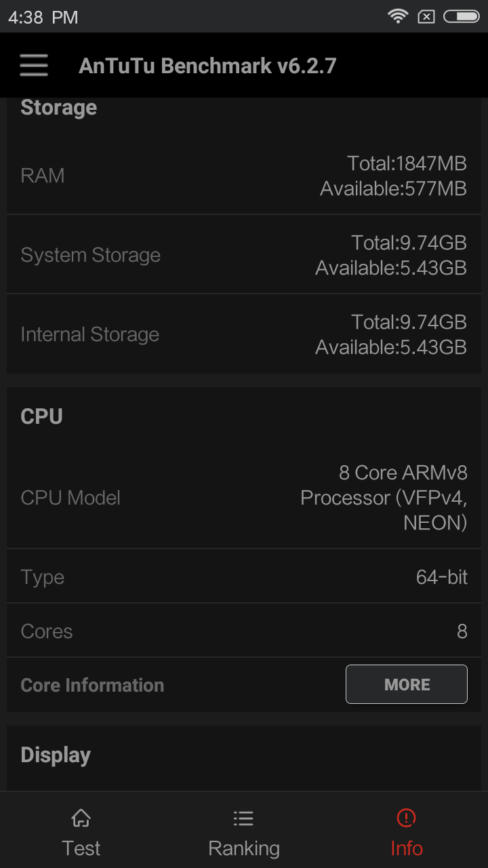This screenshot has width=488, height=868.
Task: Tap the RAM row
Action: tap(244, 176)
